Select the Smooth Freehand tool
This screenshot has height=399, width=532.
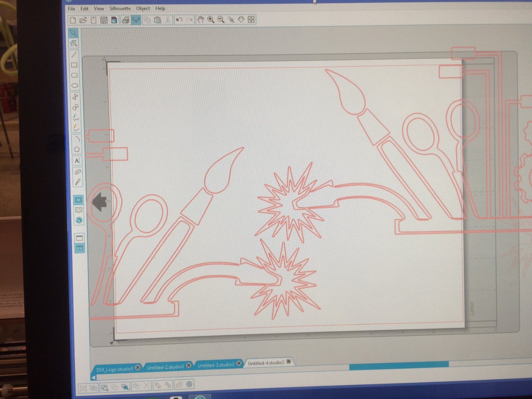tap(76, 128)
